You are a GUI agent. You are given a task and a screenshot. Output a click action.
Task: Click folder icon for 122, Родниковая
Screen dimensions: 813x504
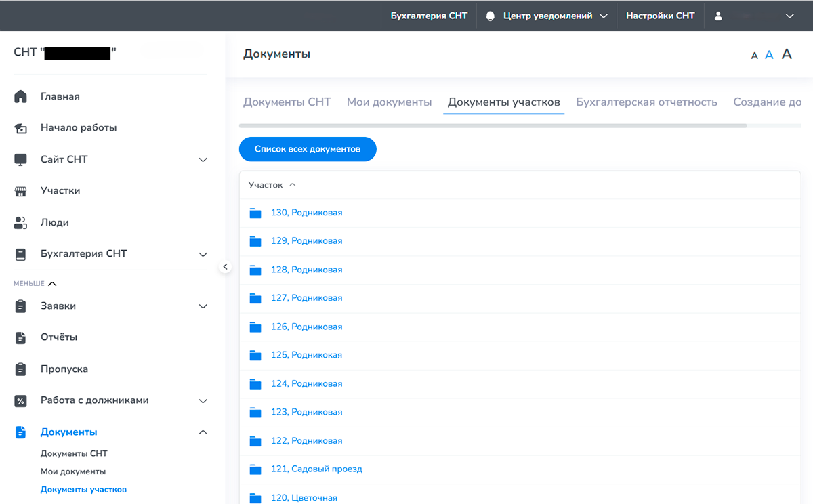pos(255,441)
